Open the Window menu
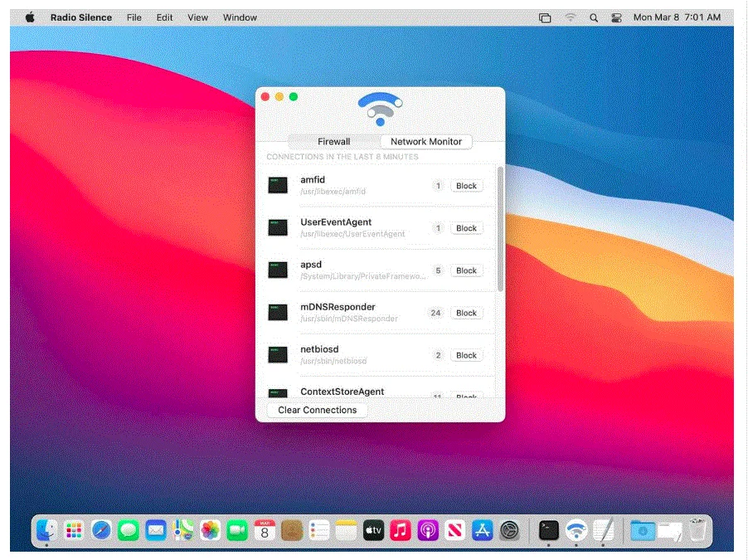Viewport: 748px width, 560px height. [240, 17]
